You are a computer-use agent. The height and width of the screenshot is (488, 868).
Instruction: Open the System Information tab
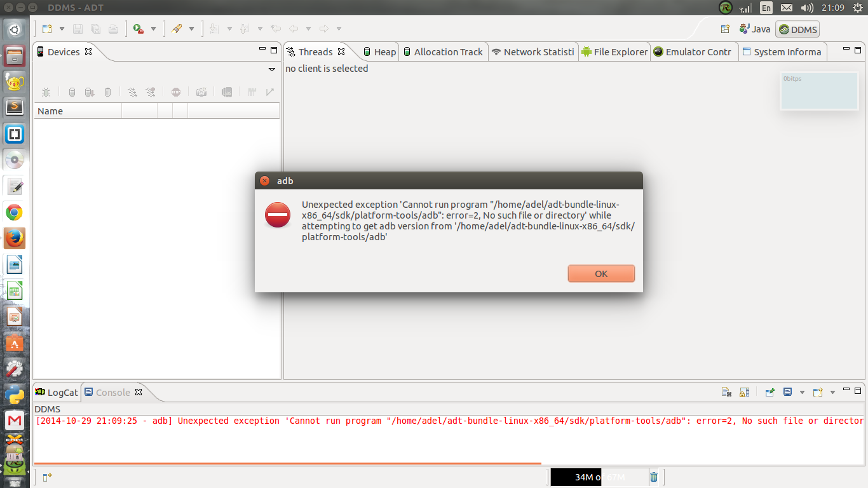(x=782, y=52)
